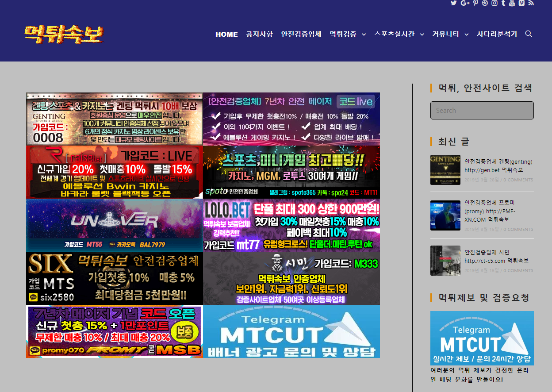Open the 7년차 안전 메이저 코드 live banner
The height and width of the screenshot is (392, 552).
291,119
